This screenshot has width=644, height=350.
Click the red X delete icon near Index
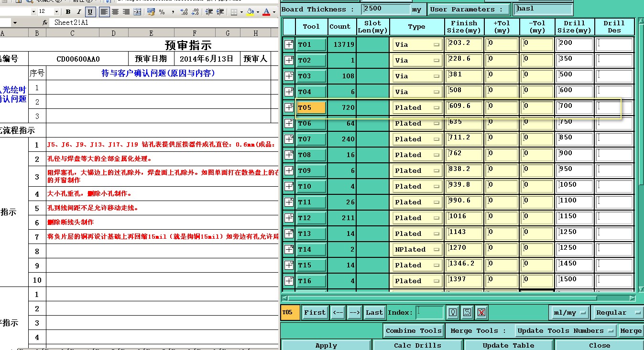pyautogui.click(x=481, y=313)
